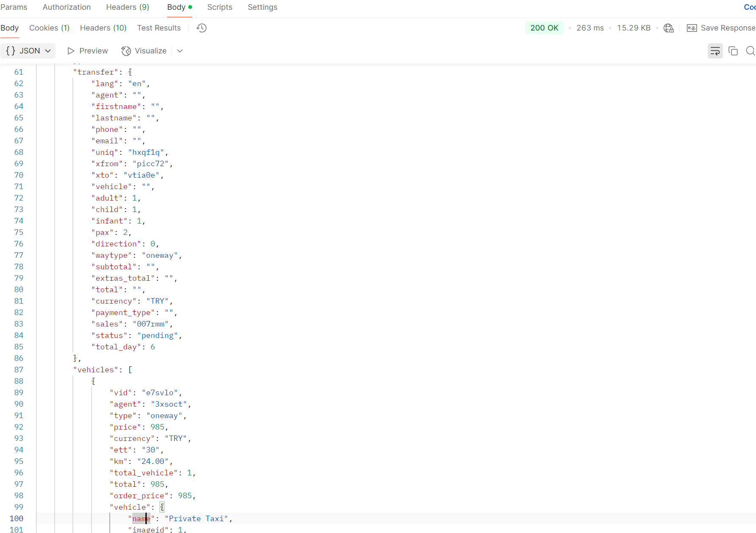This screenshot has height=533, width=756.
Task: View the Cookies (1) response tab
Action: [x=49, y=28]
